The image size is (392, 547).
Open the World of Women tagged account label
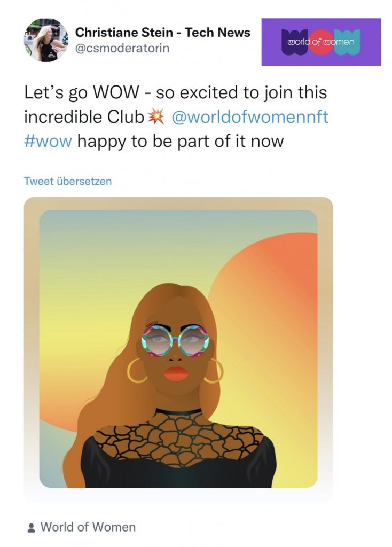88,527
